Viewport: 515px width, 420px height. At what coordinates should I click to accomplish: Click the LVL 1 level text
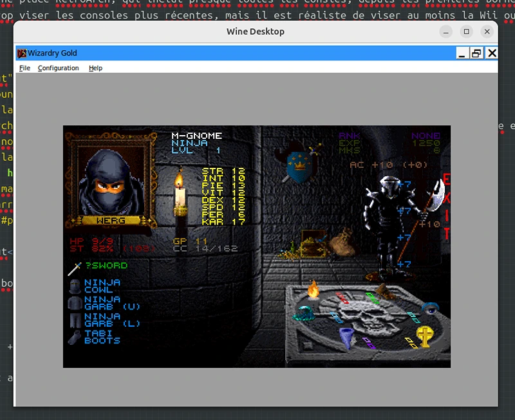pyautogui.click(x=196, y=151)
